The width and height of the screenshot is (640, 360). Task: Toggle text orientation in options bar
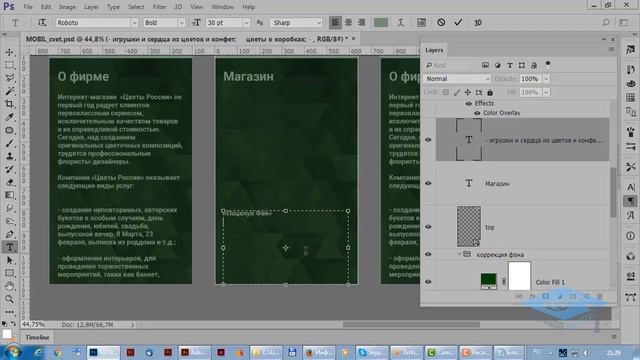[x=42, y=23]
